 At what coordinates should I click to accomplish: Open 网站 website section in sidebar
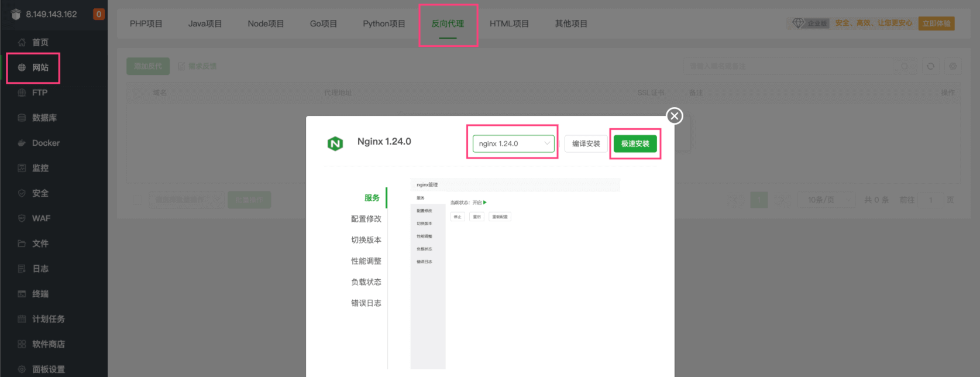tap(40, 67)
